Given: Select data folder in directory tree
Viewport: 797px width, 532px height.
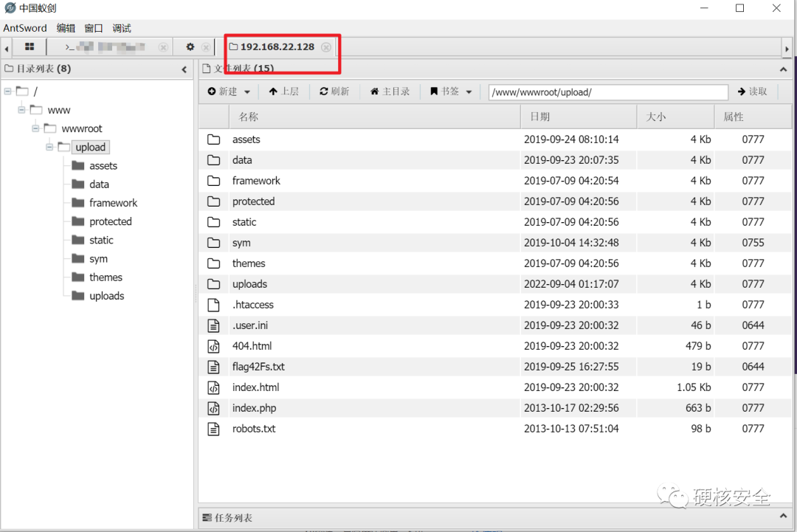Looking at the screenshot, I should click(99, 184).
